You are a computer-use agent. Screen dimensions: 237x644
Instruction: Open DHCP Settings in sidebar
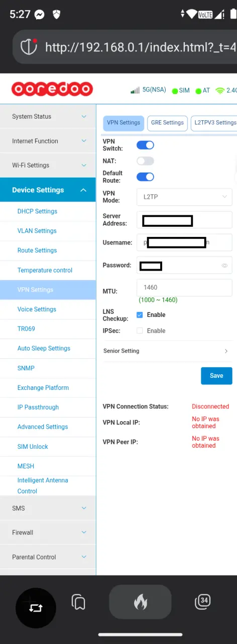pyautogui.click(x=48, y=211)
